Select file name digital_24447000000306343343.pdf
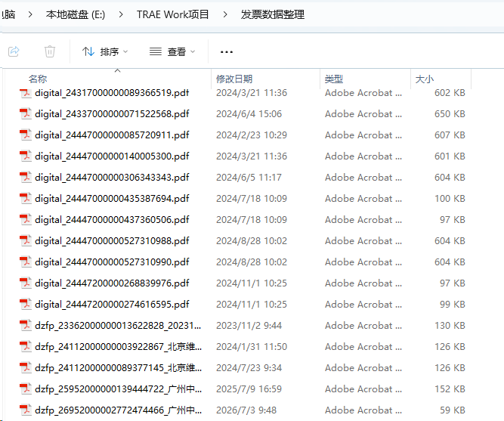Viewport: 504px width, 421px height. [112, 177]
